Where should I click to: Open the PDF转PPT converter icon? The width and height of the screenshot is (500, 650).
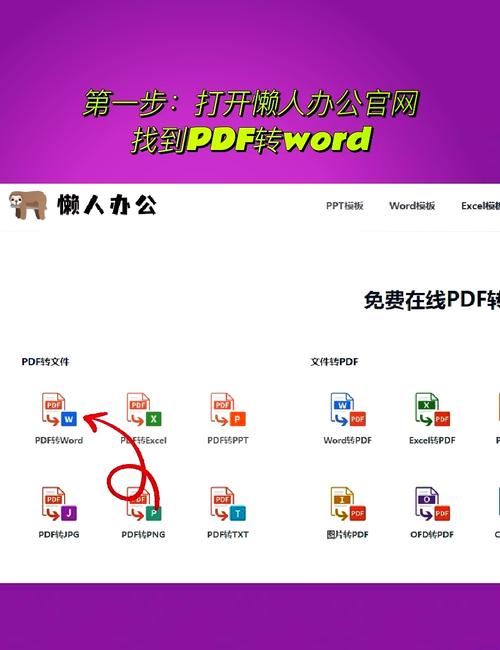228,410
